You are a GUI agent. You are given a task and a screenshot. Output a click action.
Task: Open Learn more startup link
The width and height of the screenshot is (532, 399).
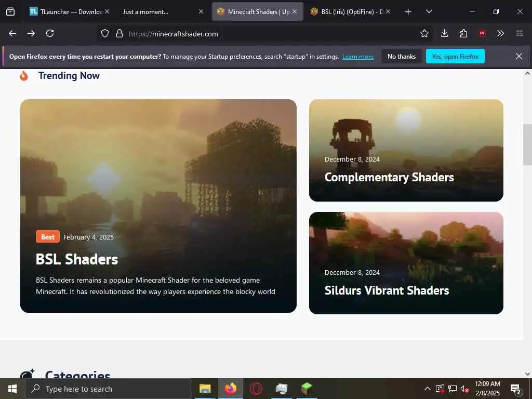point(357,57)
